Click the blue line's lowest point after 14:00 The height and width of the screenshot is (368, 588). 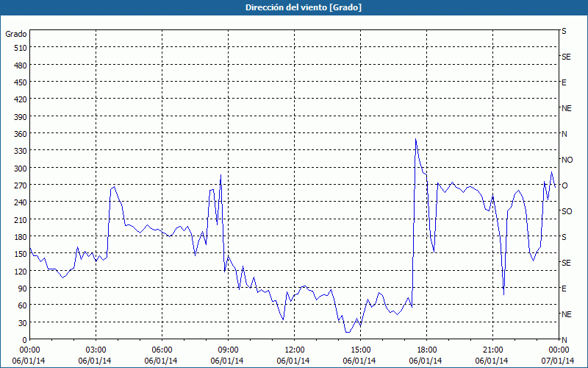pos(347,333)
